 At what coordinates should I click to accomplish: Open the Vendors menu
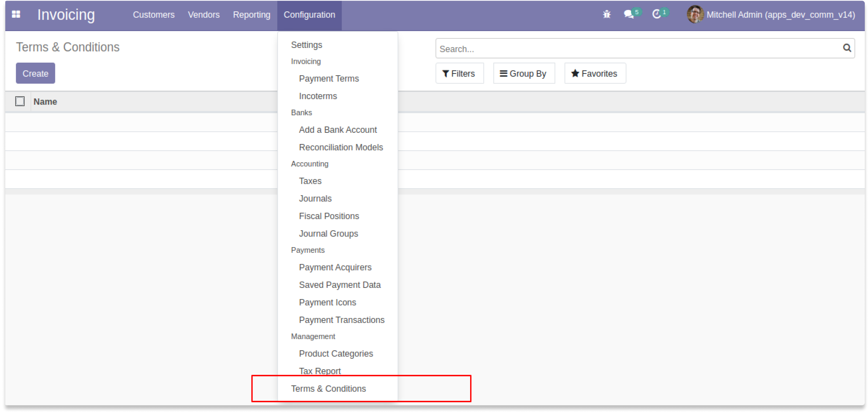tap(204, 14)
